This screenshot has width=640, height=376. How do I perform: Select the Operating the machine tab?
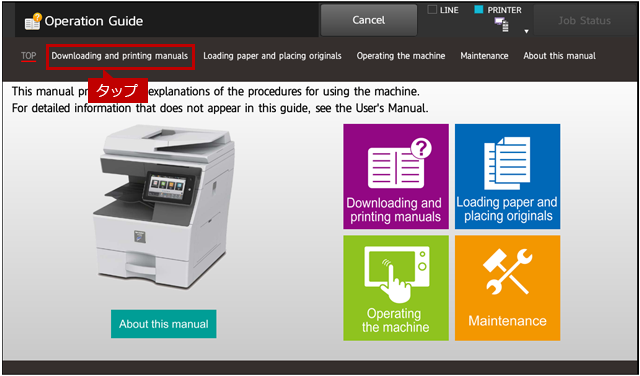click(401, 56)
